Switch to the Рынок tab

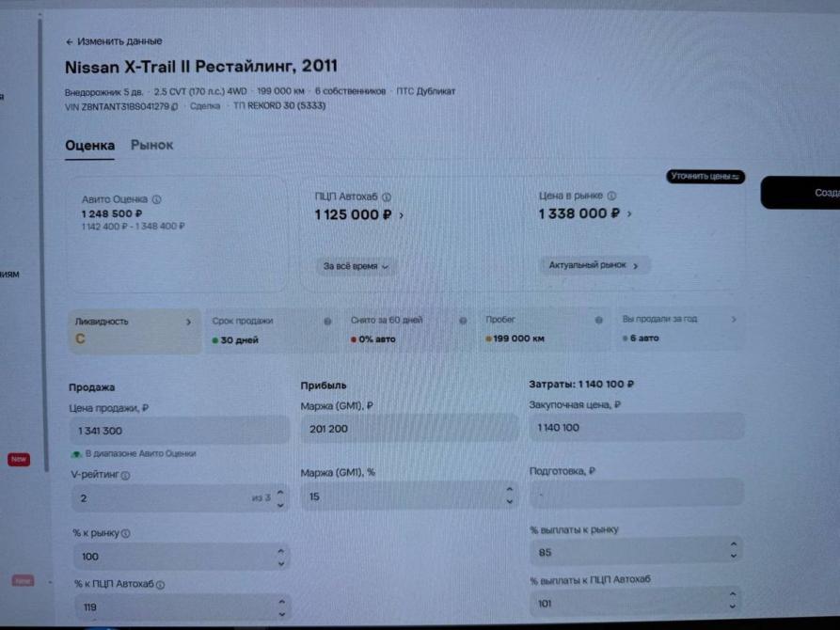point(152,145)
